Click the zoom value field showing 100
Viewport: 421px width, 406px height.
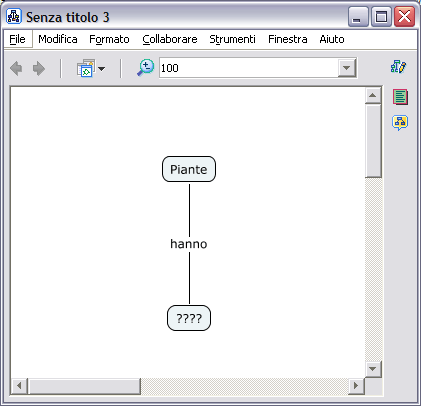(x=249, y=68)
